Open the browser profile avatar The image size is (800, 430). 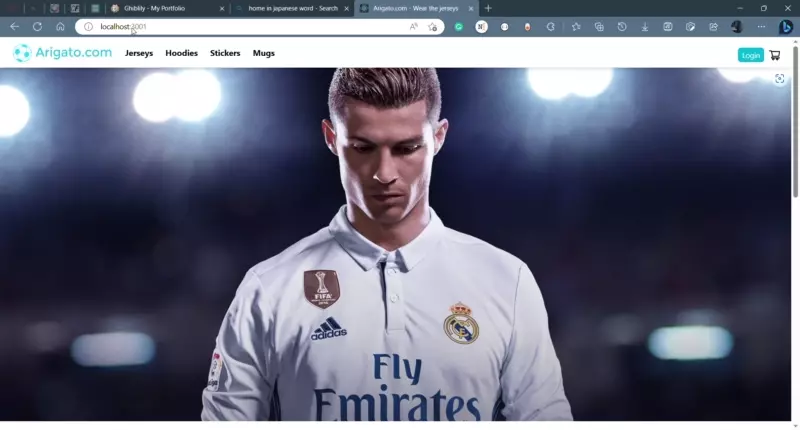pyautogui.click(x=736, y=27)
